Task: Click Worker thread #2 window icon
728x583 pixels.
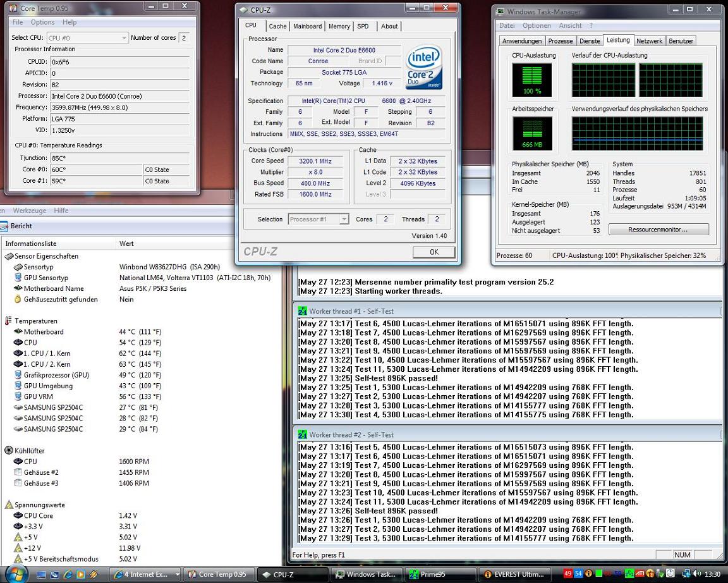Action: [302, 434]
